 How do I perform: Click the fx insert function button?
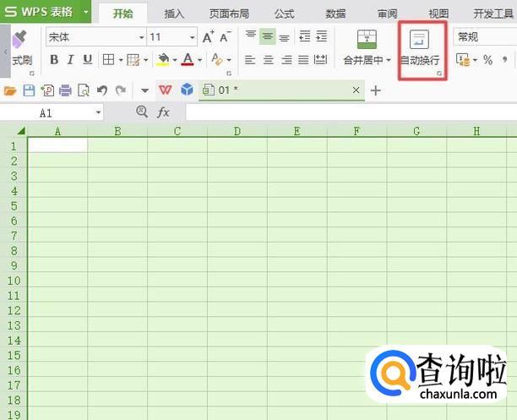point(163,112)
